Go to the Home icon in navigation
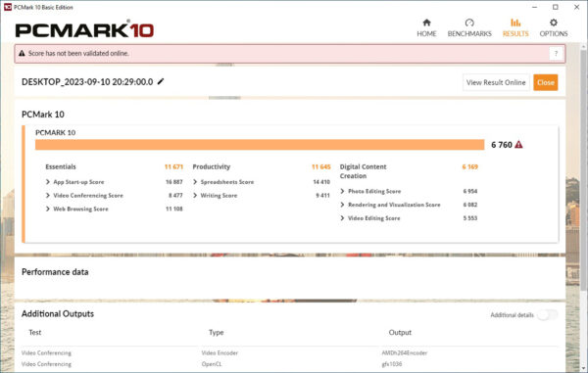Screen dimensions: 588x373 [x=426, y=23]
